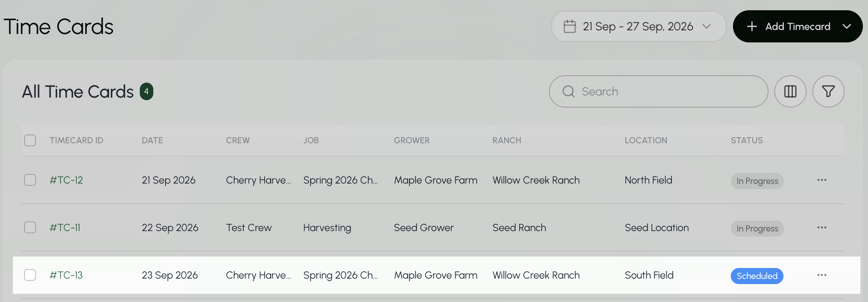Sort by the JOB column header
Screen dimensions: 868x302
tap(311, 140)
